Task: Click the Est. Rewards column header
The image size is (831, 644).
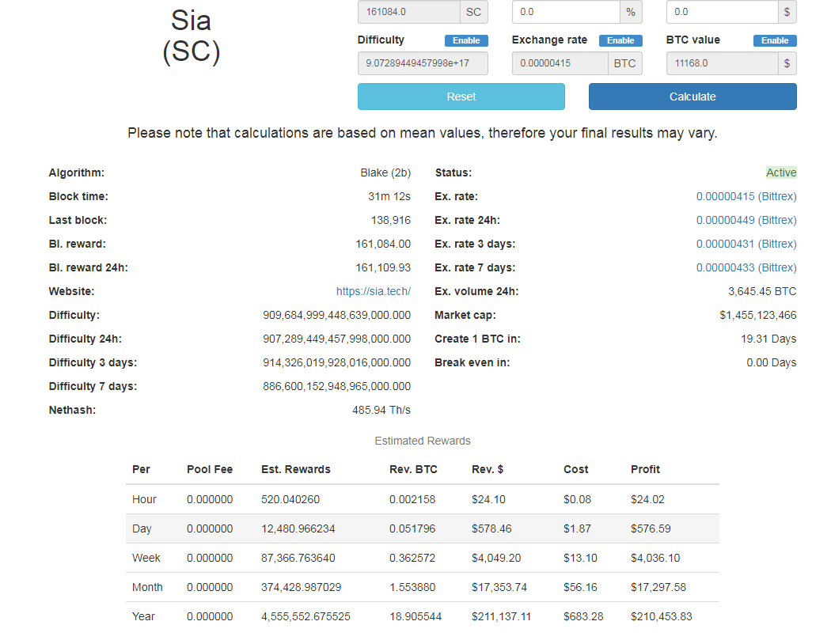Action: coord(296,469)
